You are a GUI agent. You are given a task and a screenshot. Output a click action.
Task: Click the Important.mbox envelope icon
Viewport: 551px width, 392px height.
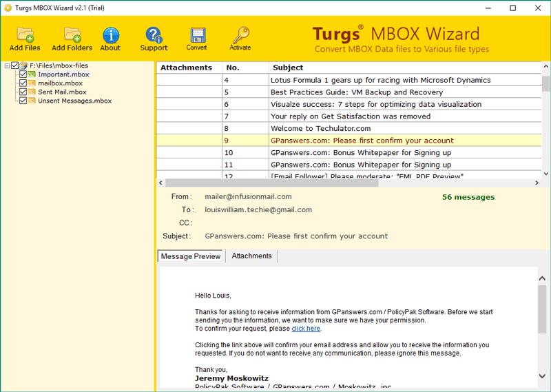pos(32,74)
